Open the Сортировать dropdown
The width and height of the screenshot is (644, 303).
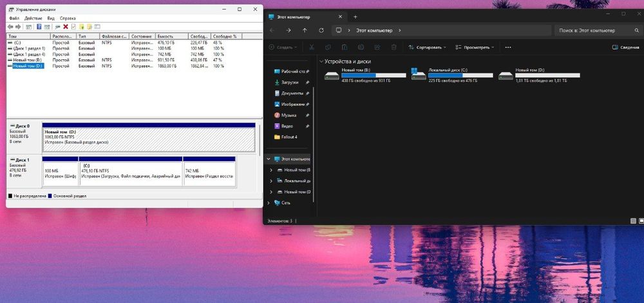point(427,47)
